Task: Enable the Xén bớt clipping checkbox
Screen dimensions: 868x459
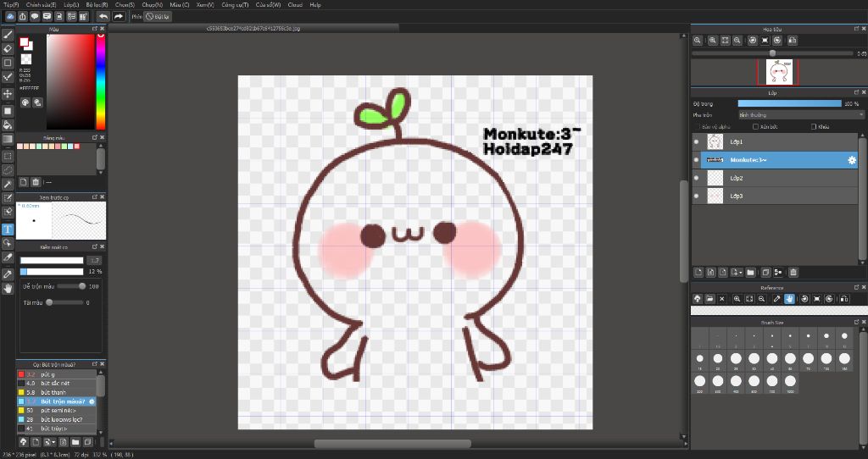Action: tap(755, 127)
